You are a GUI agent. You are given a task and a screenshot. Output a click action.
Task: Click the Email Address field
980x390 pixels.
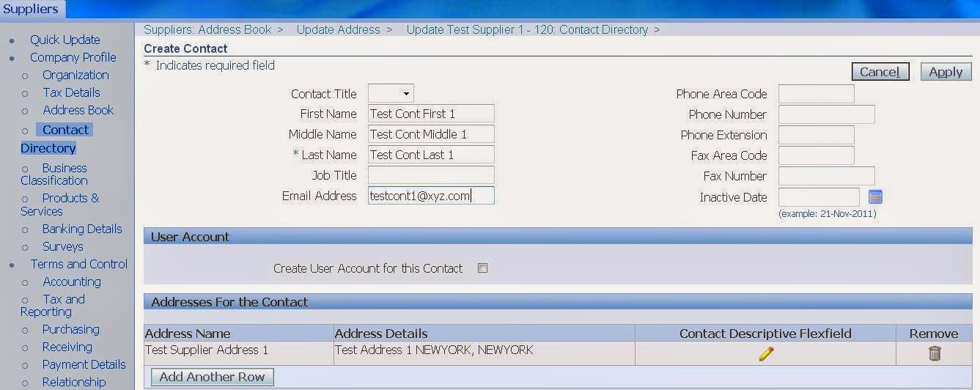431,196
